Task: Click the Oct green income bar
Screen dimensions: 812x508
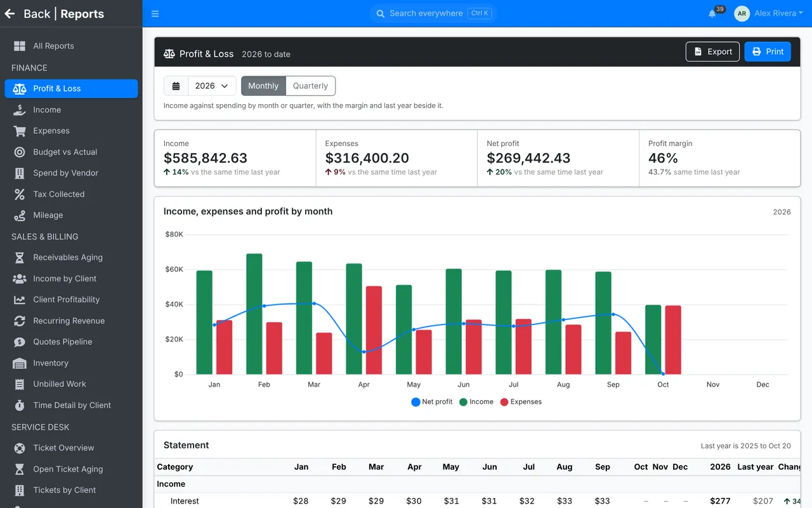Action: (x=653, y=340)
